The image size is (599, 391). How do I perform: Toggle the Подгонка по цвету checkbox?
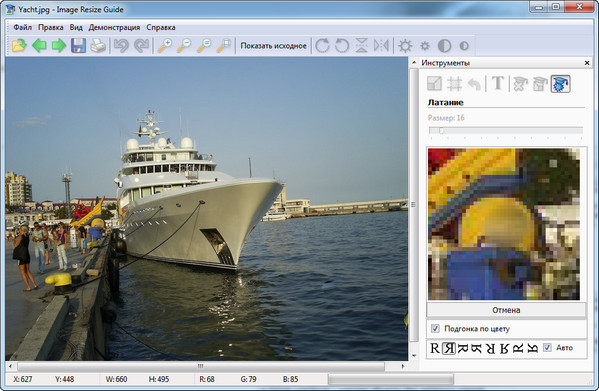435,328
